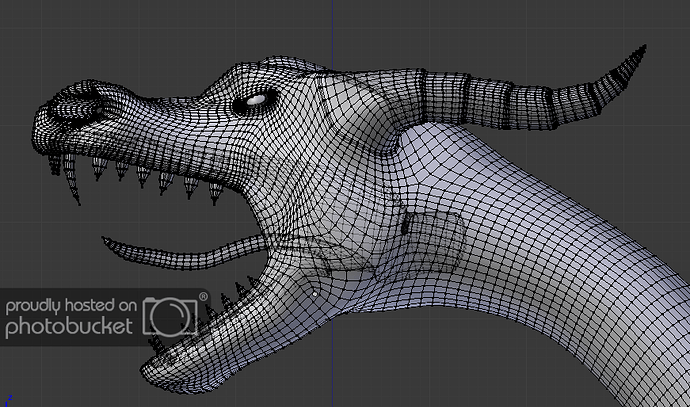The height and width of the screenshot is (407, 690).
Task: Select the boxy object inside the neck
Action: click(432, 240)
